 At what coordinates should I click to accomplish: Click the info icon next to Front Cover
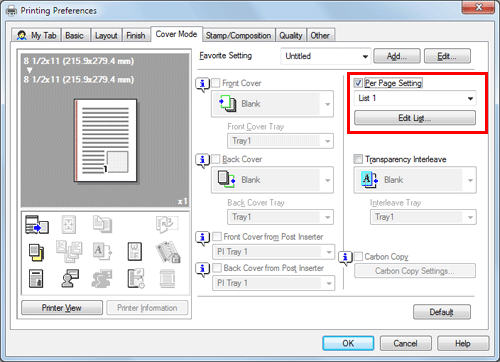point(202,84)
